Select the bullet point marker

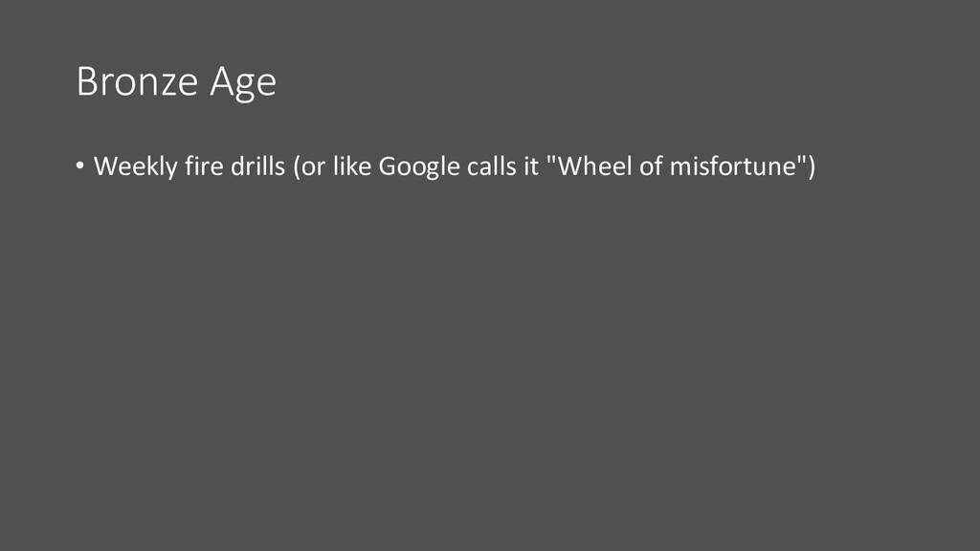tap(80, 165)
